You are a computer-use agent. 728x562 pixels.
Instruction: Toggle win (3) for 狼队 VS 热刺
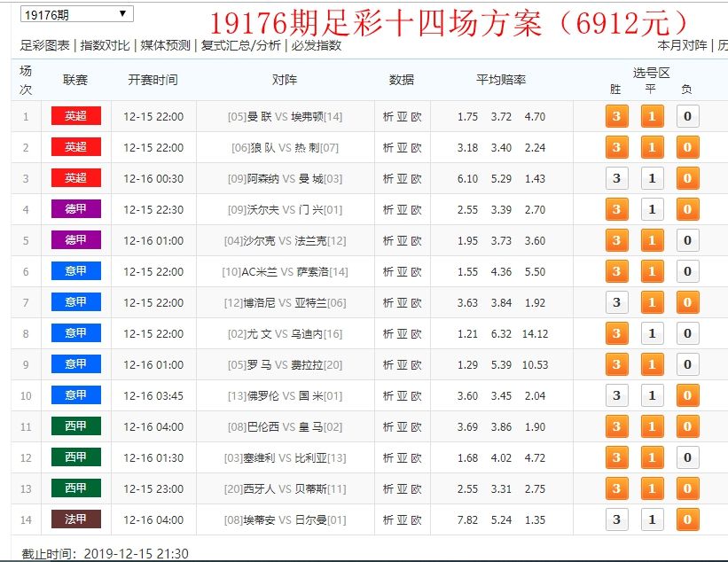point(616,147)
